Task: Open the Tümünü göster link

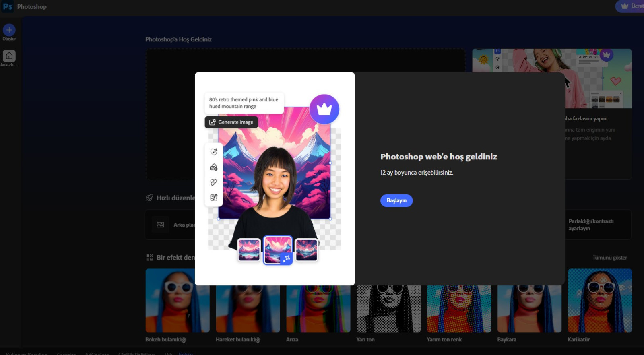Action: 609,258
